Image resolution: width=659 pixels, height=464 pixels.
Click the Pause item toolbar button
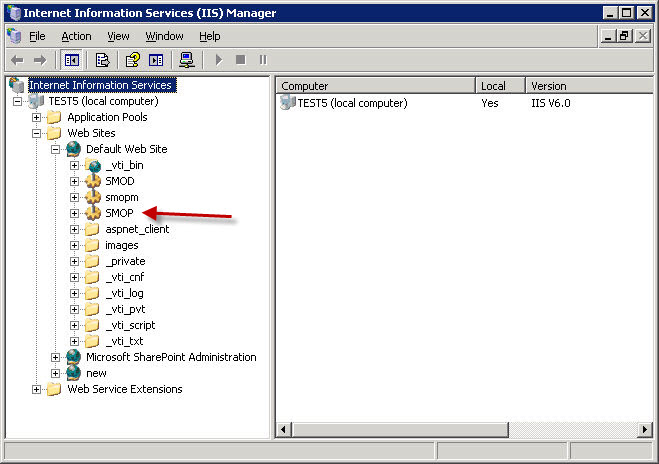(x=263, y=60)
